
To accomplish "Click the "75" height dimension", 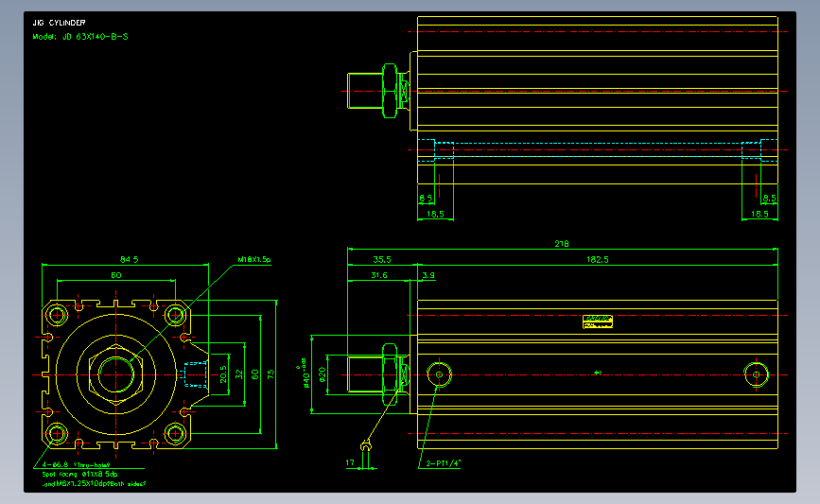I will coord(270,374).
